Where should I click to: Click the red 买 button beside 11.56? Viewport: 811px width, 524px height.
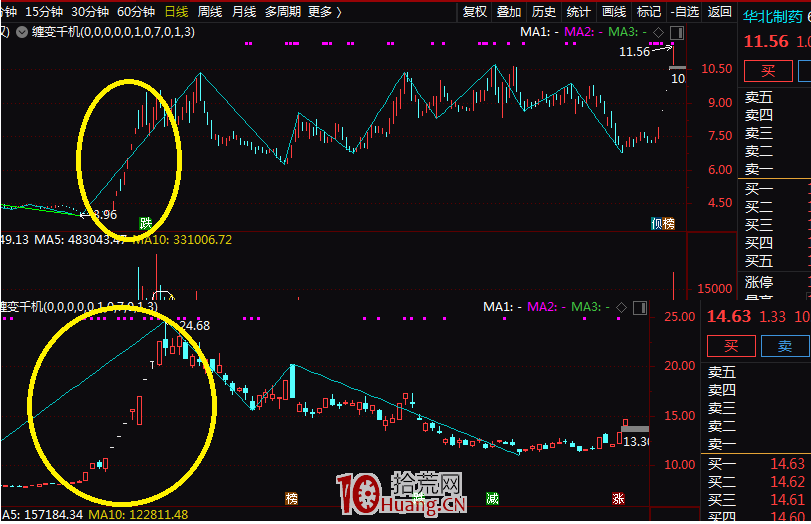tap(768, 71)
